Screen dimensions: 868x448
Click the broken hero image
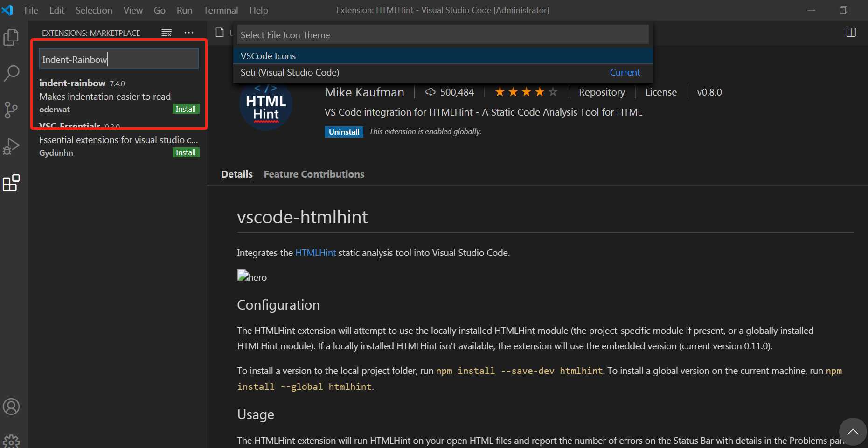(252, 276)
